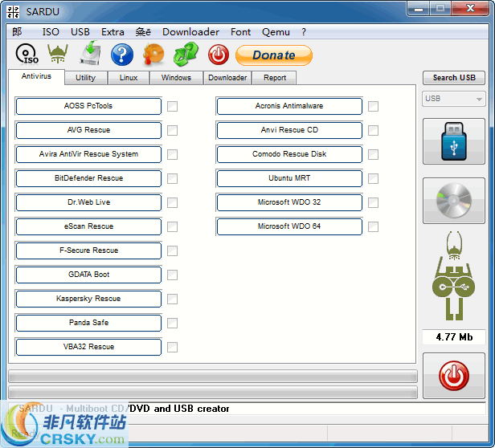Click the AOSS PcTools button
The image size is (495, 448).
88,106
